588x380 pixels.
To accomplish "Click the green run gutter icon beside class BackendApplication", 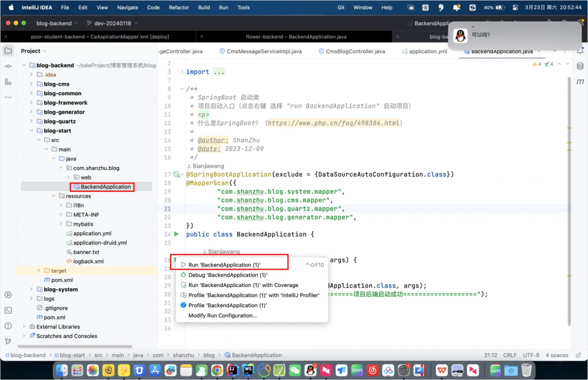I will 176,234.
